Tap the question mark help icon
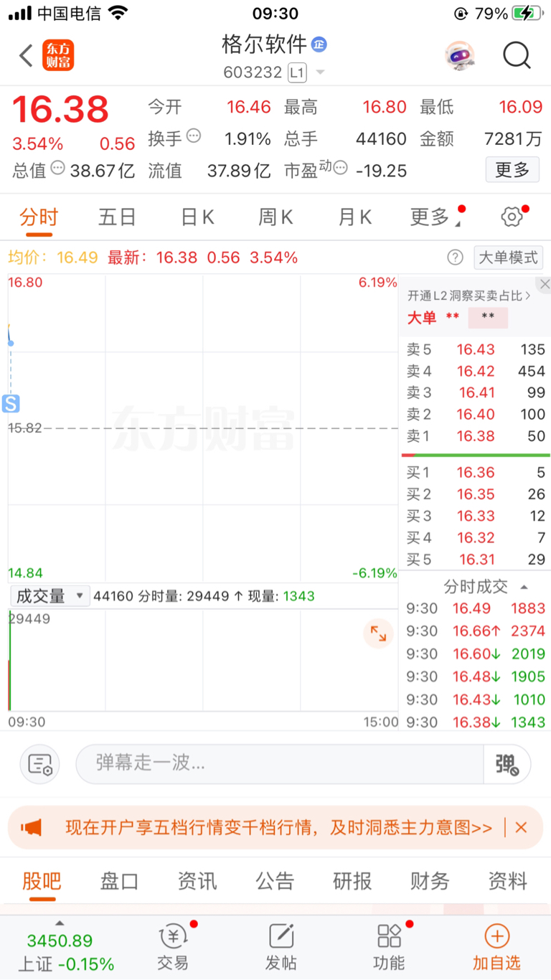The image size is (551, 980). 455,258
